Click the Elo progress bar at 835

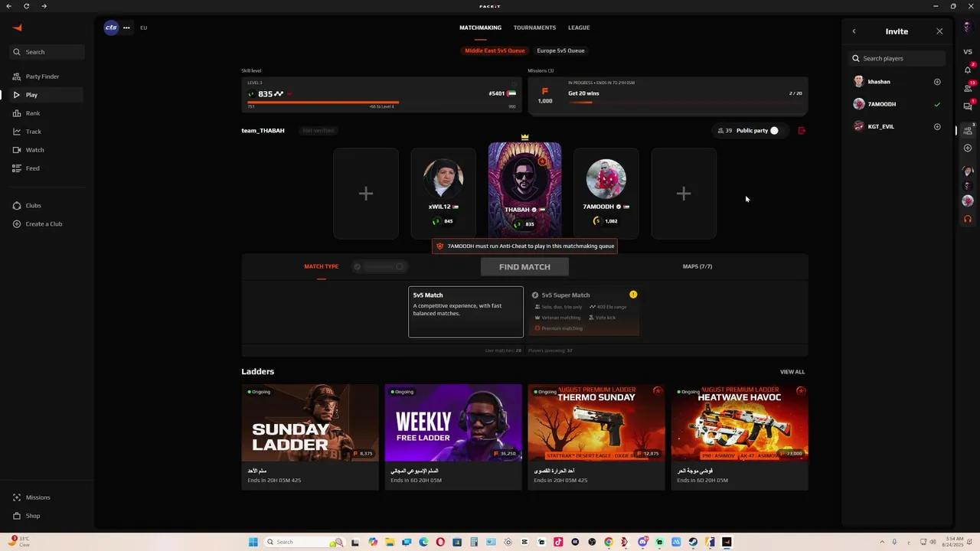coord(381,102)
